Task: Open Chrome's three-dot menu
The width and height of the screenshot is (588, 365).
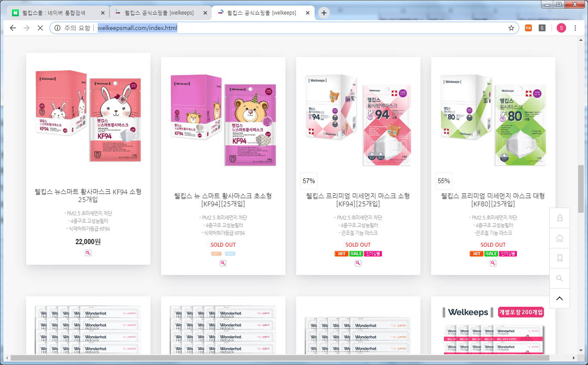Action: [x=575, y=28]
